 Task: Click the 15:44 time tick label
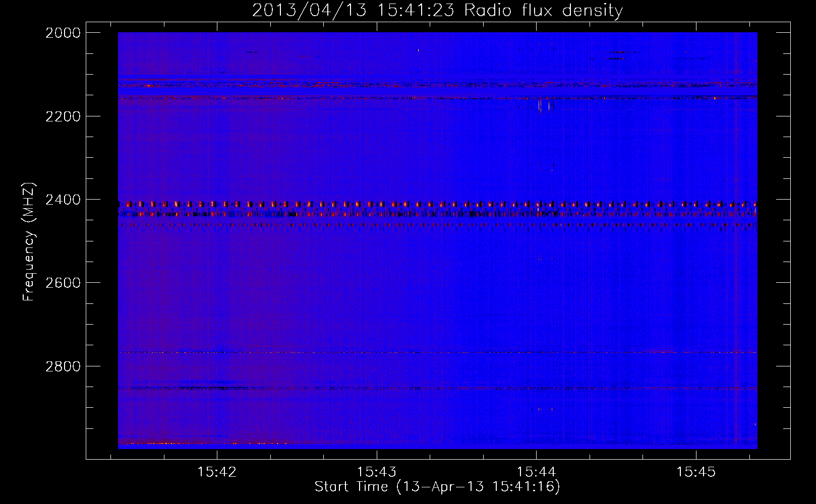pos(536,472)
